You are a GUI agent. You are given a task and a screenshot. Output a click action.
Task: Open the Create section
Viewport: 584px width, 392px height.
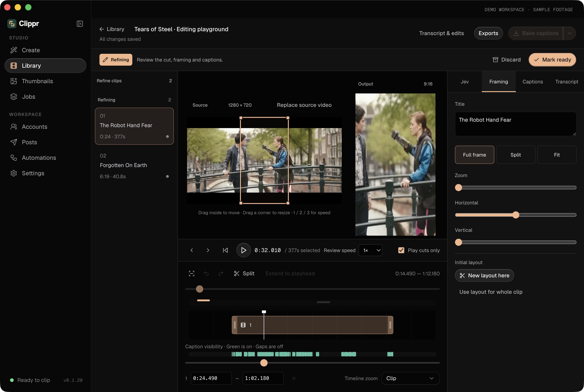pyautogui.click(x=45, y=50)
